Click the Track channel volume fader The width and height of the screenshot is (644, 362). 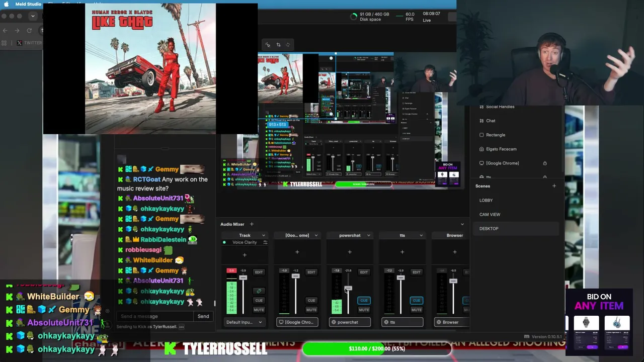243,278
